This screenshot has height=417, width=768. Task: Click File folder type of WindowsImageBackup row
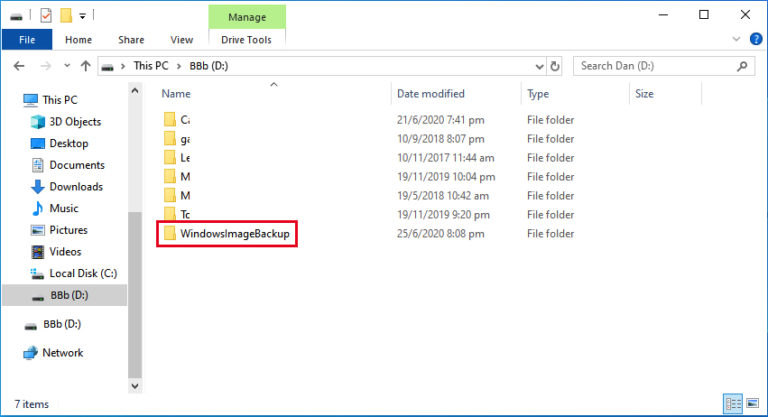[551, 234]
